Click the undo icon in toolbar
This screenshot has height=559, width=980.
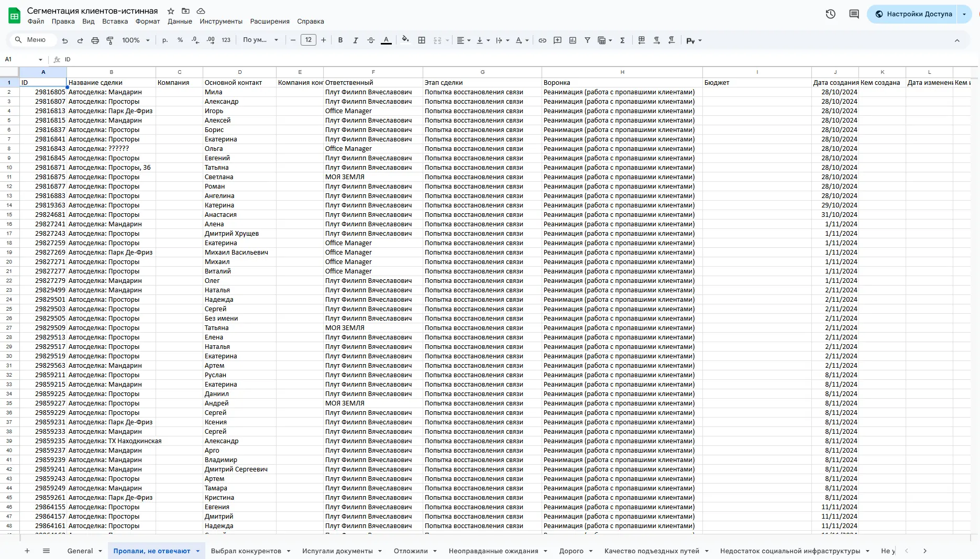[x=65, y=40]
